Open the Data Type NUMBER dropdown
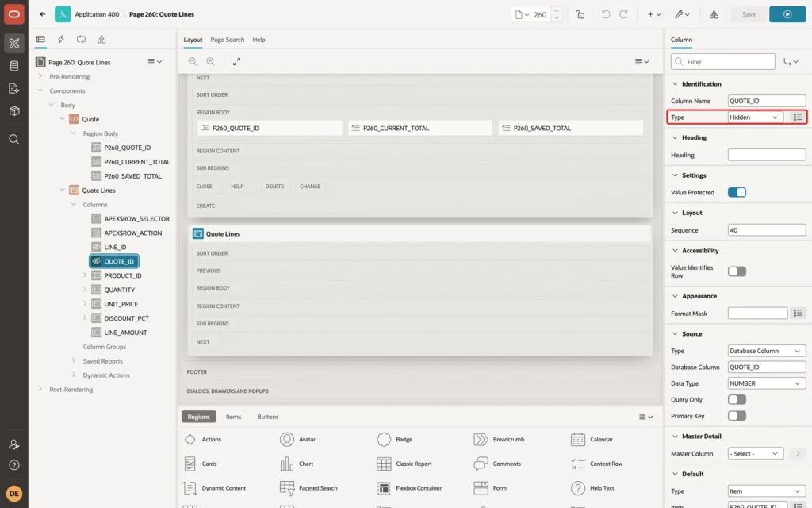The image size is (812, 508). (767, 383)
